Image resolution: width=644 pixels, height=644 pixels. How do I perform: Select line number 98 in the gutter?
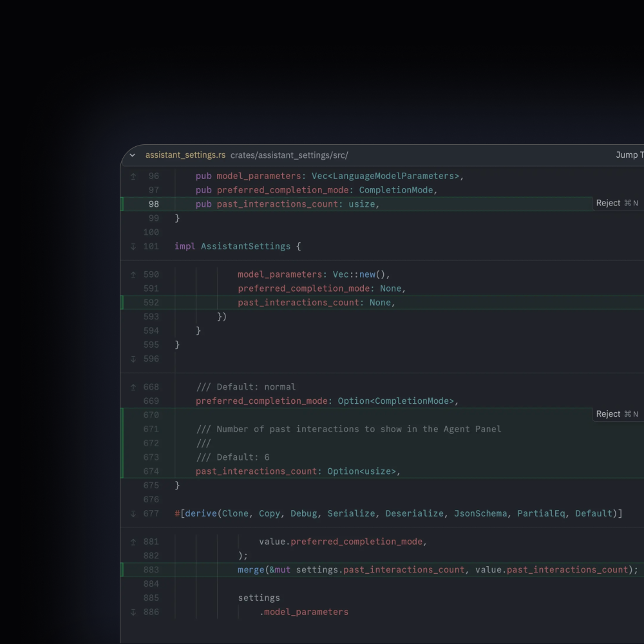pyautogui.click(x=153, y=204)
